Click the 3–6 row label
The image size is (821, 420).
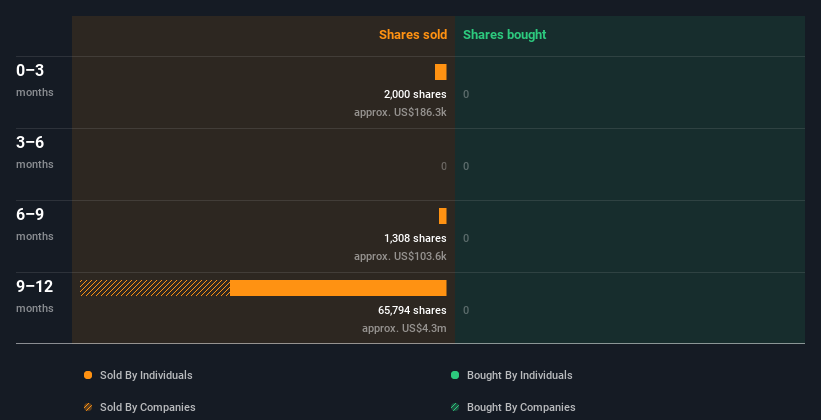pyautogui.click(x=30, y=142)
